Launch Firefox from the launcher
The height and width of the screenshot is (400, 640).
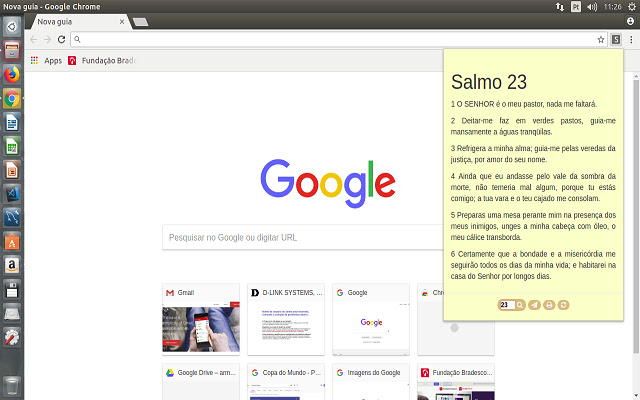[12, 75]
